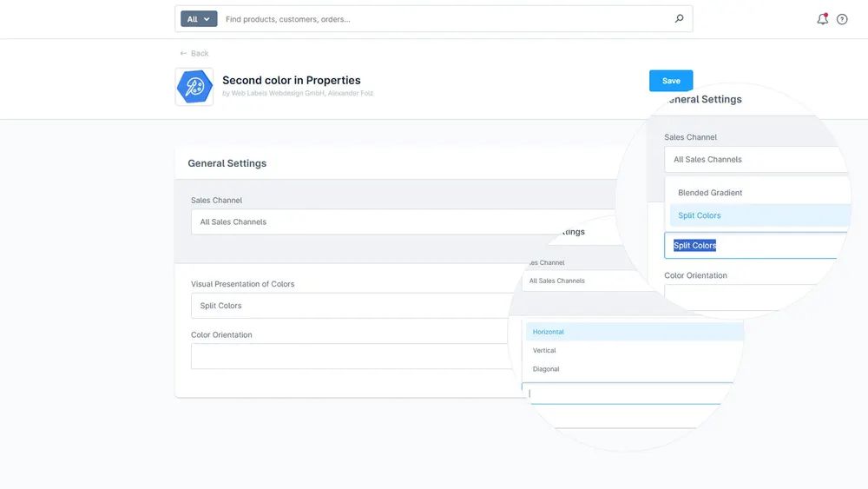This screenshot has height=489, width=868.
Task: Click the Second color plugin logo
Action: 194,86
